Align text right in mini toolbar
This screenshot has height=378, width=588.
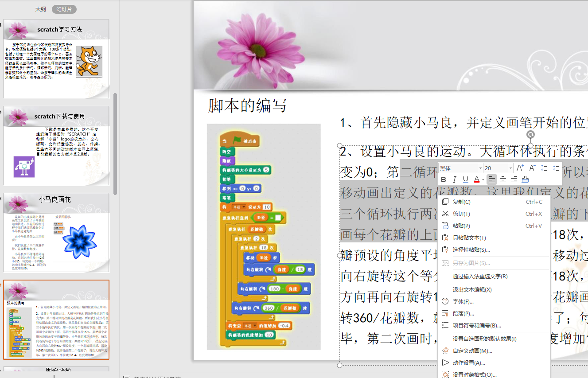click(x=514, y=179)
